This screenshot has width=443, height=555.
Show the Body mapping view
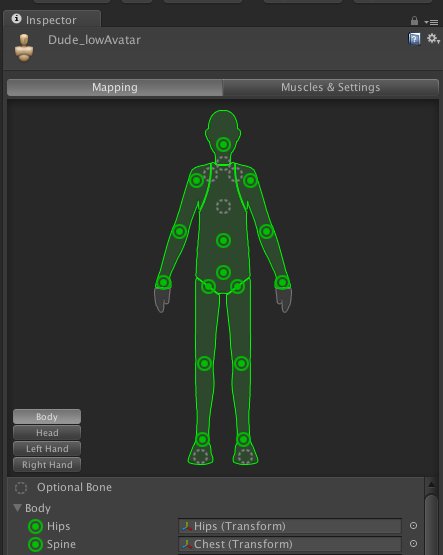[x=47, y=417]
